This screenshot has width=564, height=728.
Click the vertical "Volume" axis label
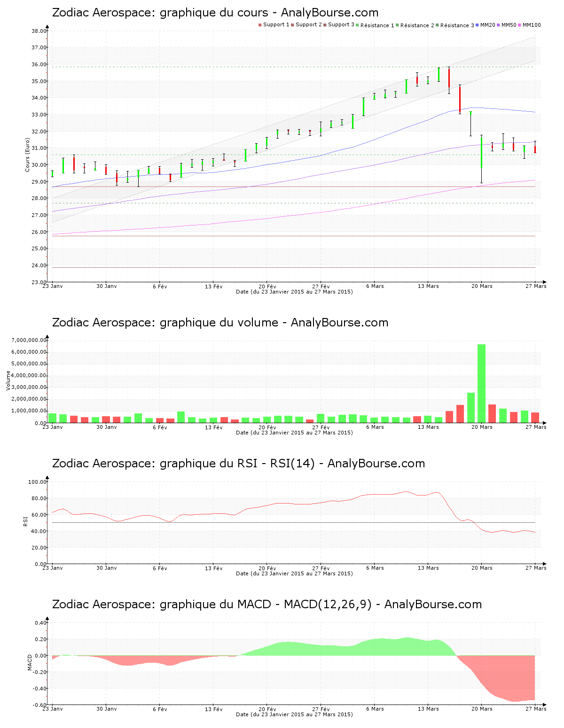click(x=8, y=380)
